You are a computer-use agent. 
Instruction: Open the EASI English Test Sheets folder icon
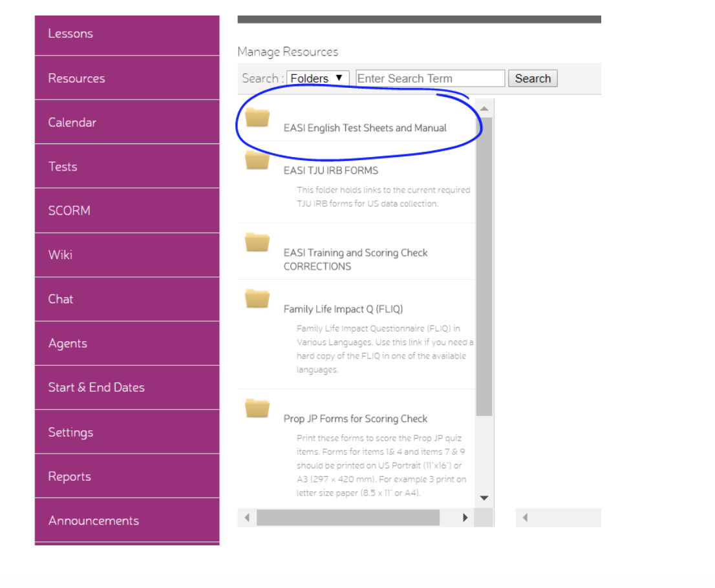(x=257, y=118)
